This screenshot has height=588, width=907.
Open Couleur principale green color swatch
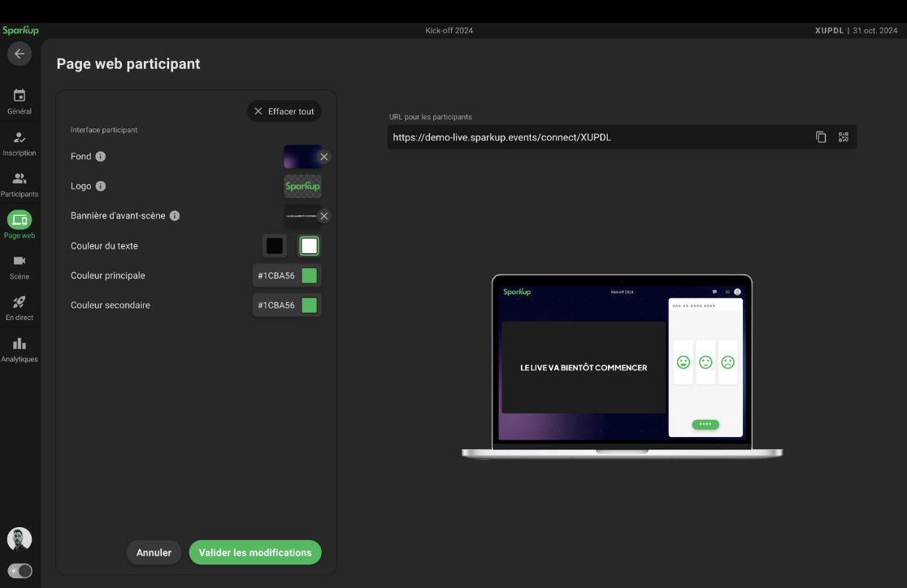pyautogui.click(x=309, y=275)
